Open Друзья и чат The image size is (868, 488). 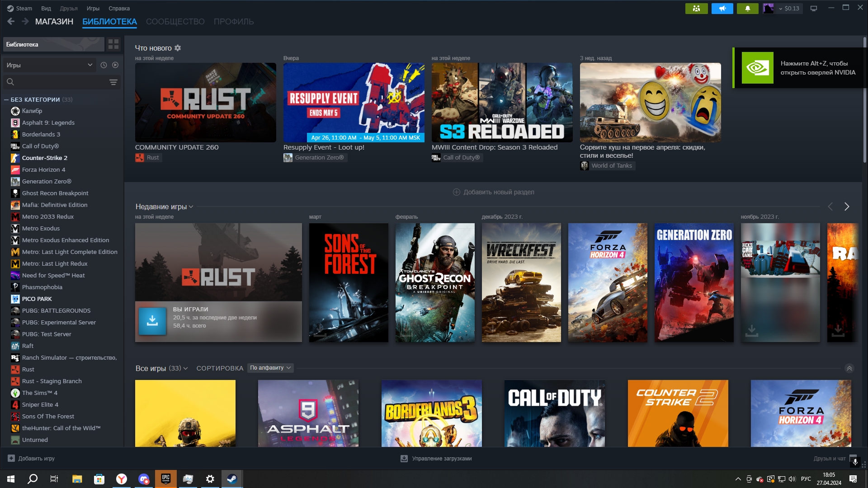(x=829, y=459)
